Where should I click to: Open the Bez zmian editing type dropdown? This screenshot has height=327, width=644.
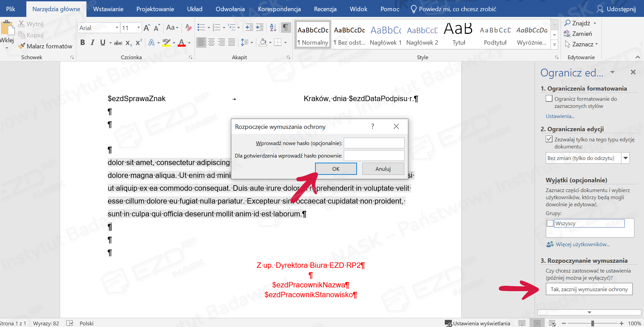(625, 158)
